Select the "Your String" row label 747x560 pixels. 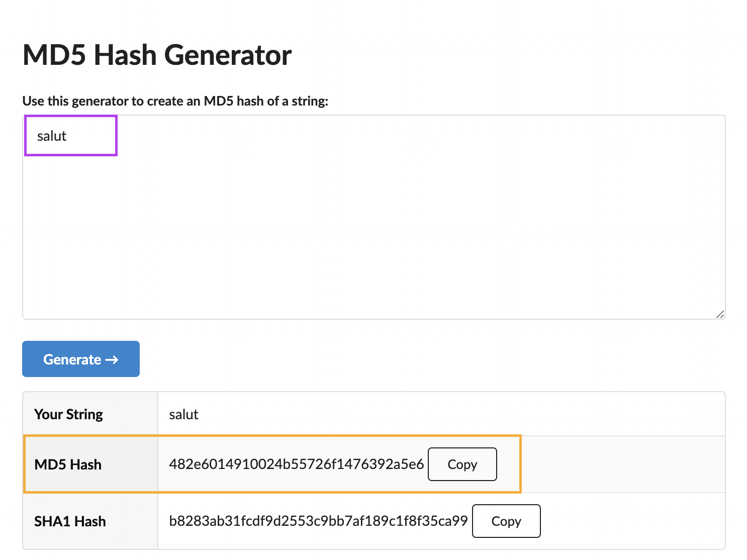pyautogui.click(x=68, y=414)
